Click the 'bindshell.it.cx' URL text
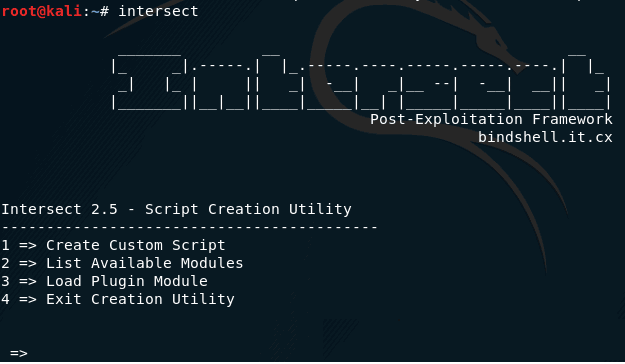The width and height of the screenshot is (625, 364). pyautogui.click(x=545, y=137)
